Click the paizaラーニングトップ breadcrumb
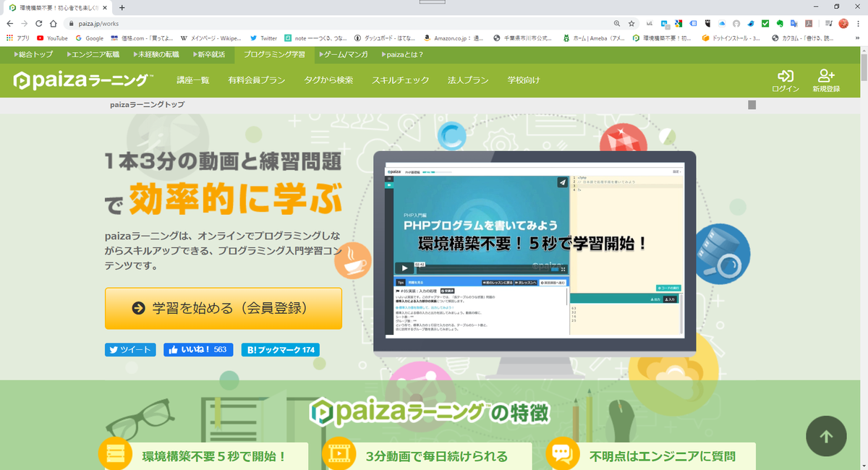Viewport: 868px width, 470px height. tap(147, 105)
